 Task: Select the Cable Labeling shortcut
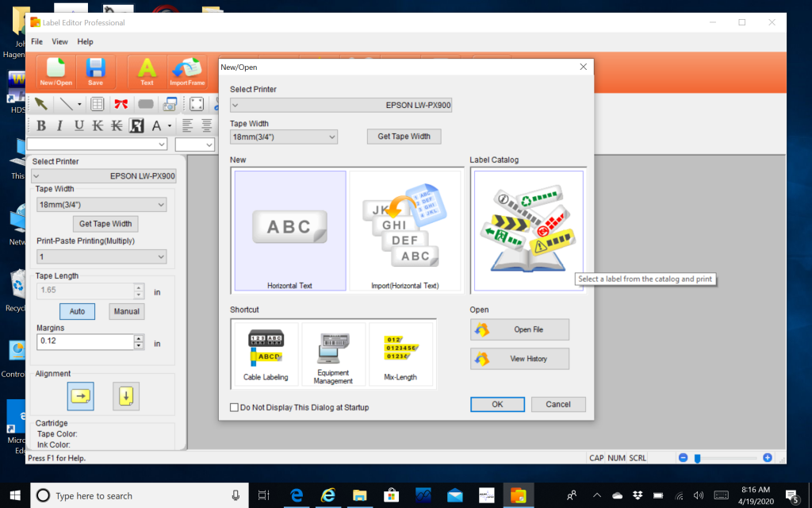point(266,355)
